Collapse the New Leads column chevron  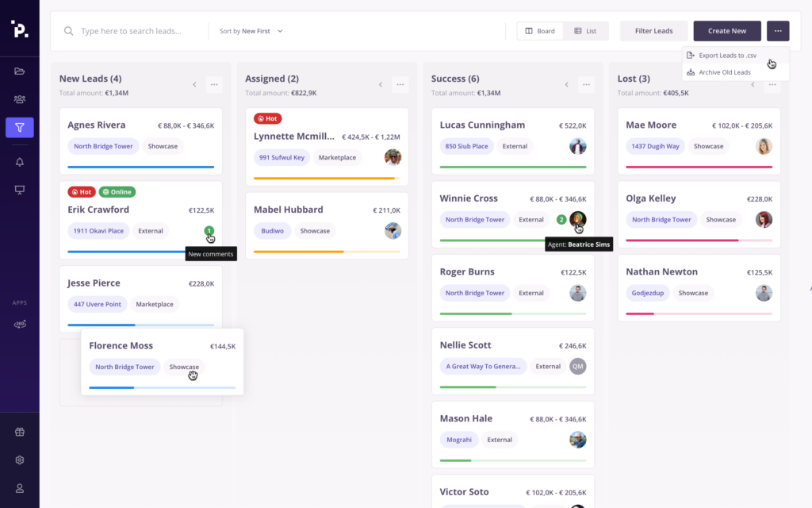tap(195, 84)
